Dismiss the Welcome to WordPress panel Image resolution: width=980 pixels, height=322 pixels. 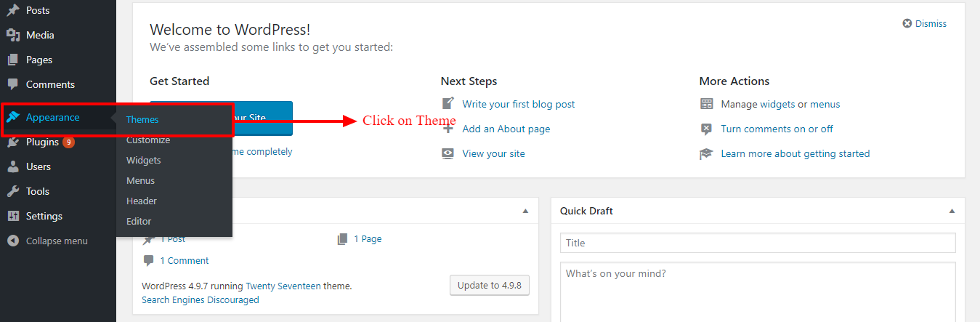point(925,23)
